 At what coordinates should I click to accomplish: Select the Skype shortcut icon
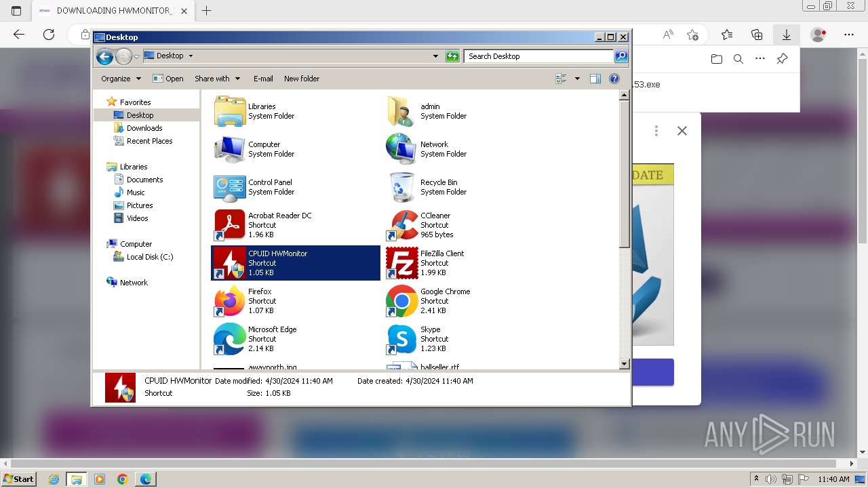pos(401,339)
